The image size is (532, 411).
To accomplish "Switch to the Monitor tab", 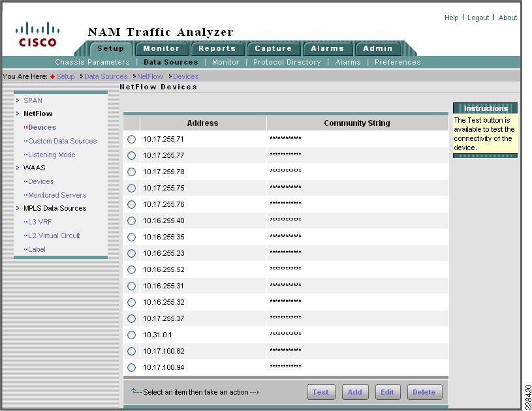I will (161, 48).
